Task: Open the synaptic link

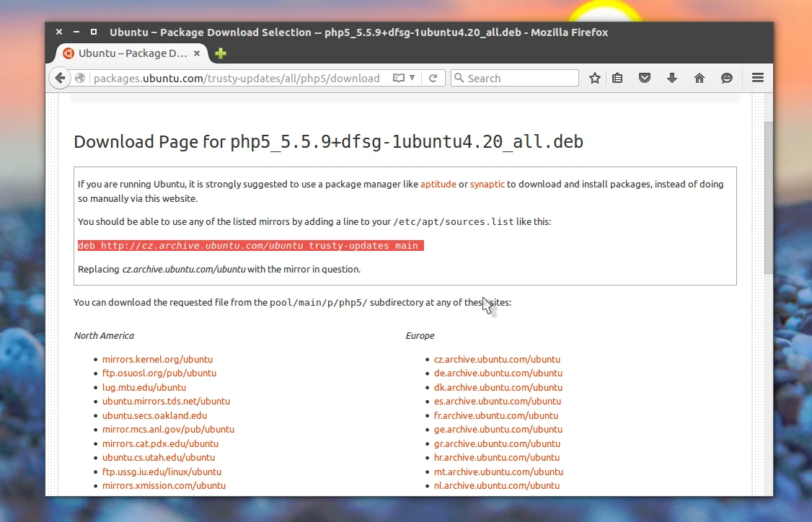Action: click(x=487, y=184)
